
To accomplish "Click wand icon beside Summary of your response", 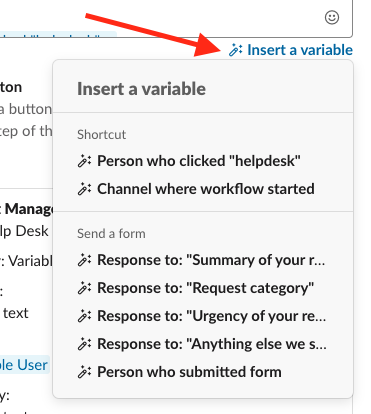I will (84, 260).
